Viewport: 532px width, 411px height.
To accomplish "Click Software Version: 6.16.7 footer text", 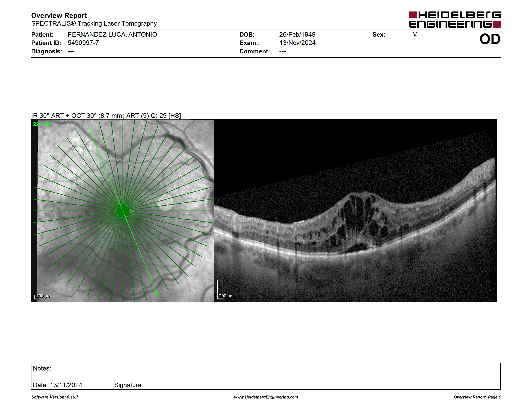I will (x=55, y=397).
